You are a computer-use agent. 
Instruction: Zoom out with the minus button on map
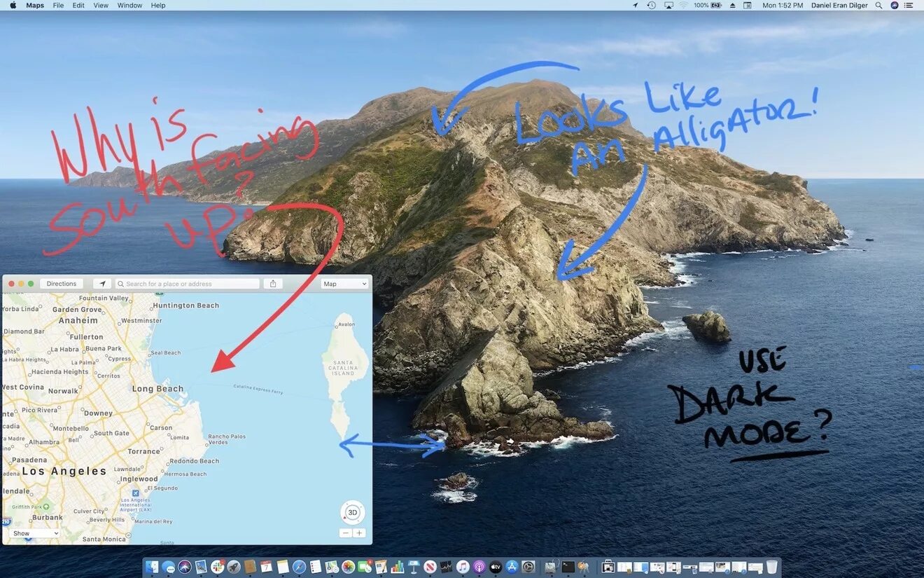pyautogui.click(x=346, y=533)
